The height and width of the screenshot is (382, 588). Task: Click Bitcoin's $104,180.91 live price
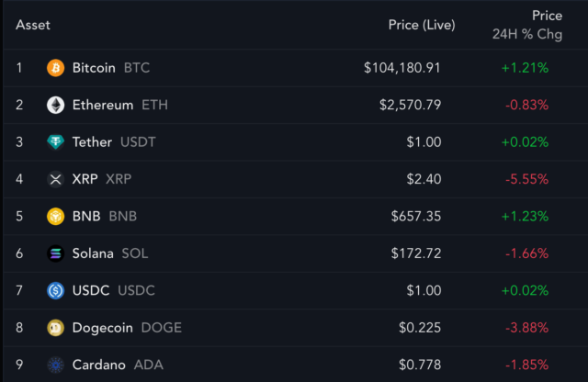pyautogui.click(x=402, y=68)
